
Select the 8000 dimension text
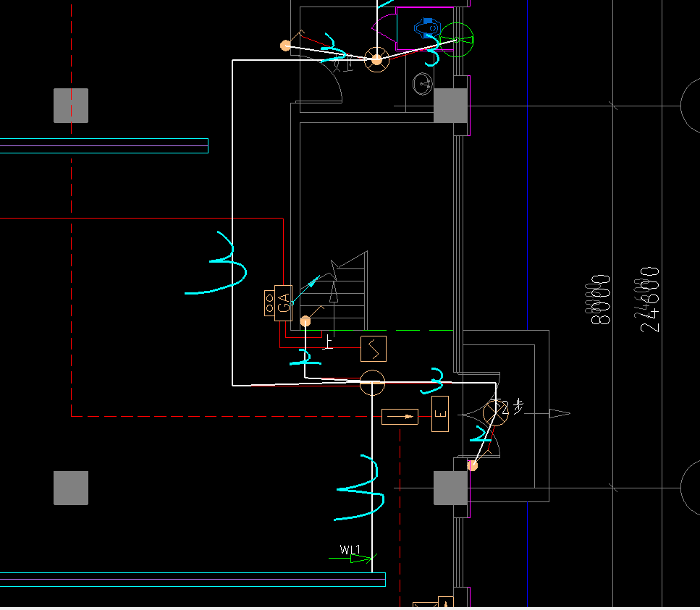(599, 300)
